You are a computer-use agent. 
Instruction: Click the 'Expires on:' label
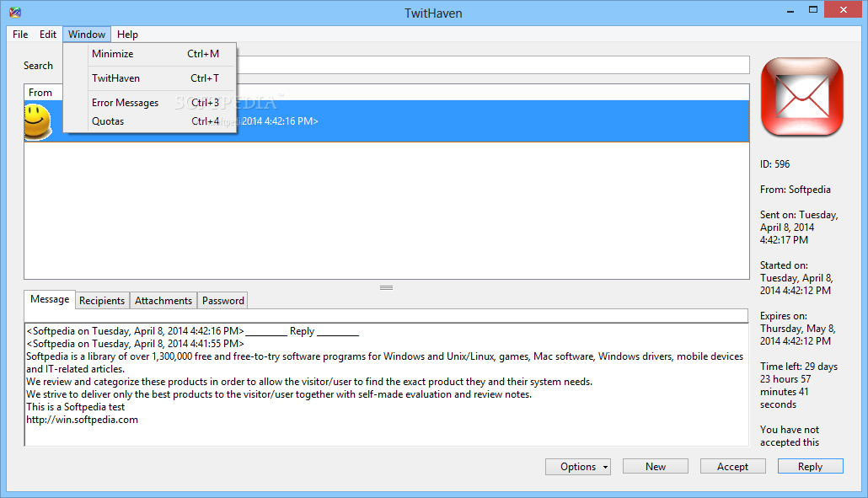(783, 316)
